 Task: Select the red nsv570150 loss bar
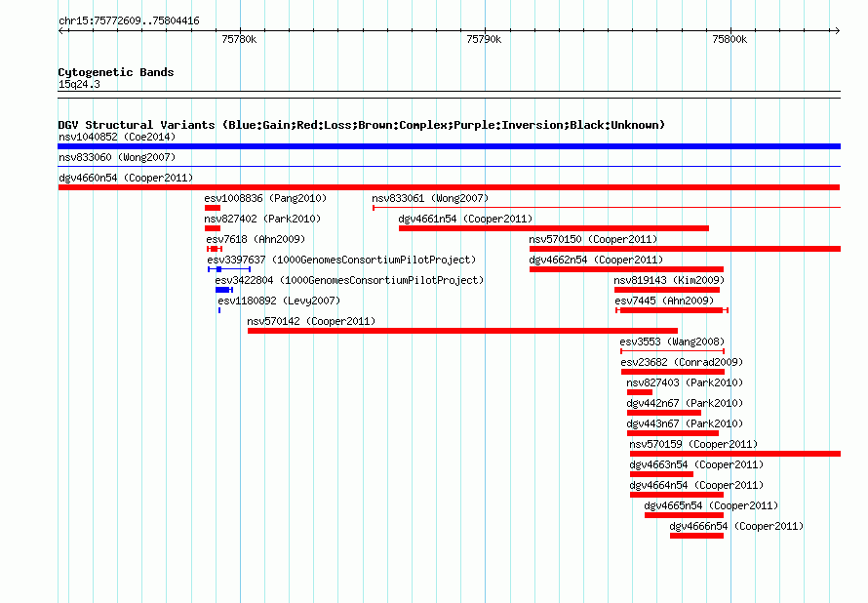685,249
